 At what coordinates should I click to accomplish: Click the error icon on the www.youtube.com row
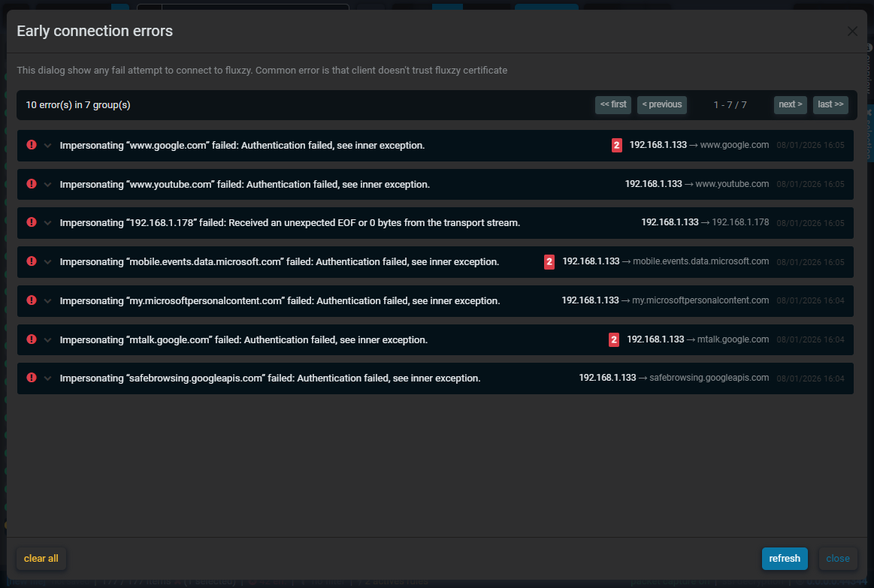31,183
